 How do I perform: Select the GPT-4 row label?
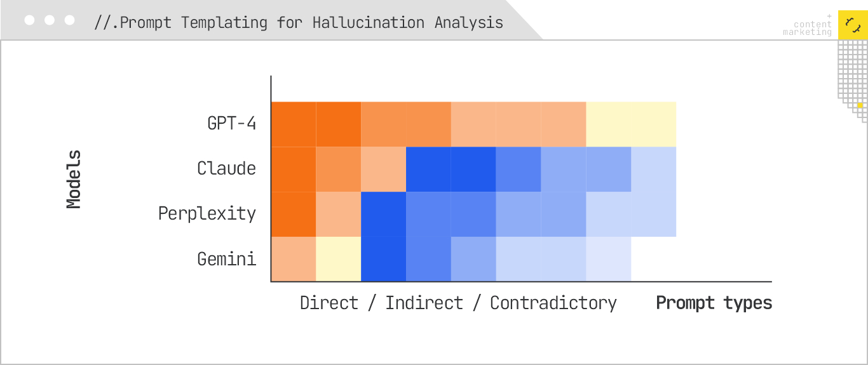[232, 123]
